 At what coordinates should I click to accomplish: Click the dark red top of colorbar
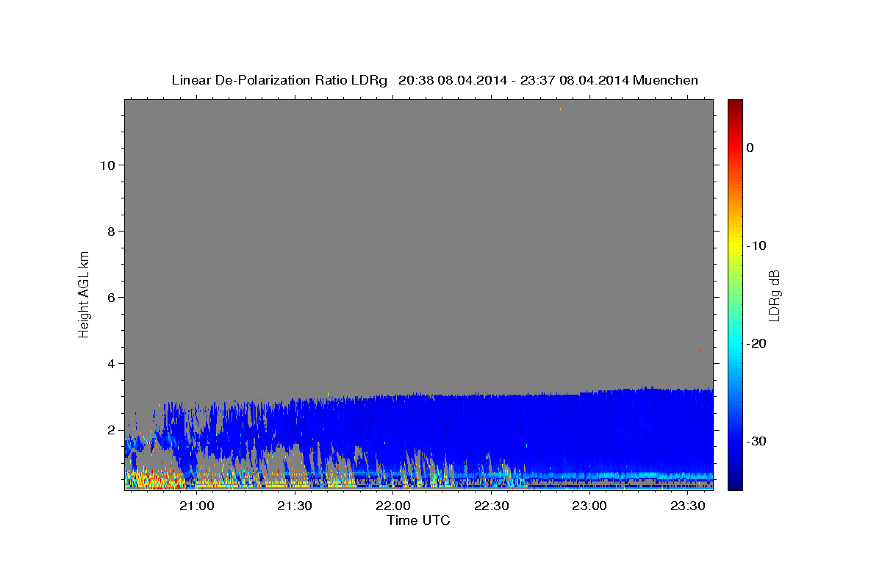pos(735,107)
